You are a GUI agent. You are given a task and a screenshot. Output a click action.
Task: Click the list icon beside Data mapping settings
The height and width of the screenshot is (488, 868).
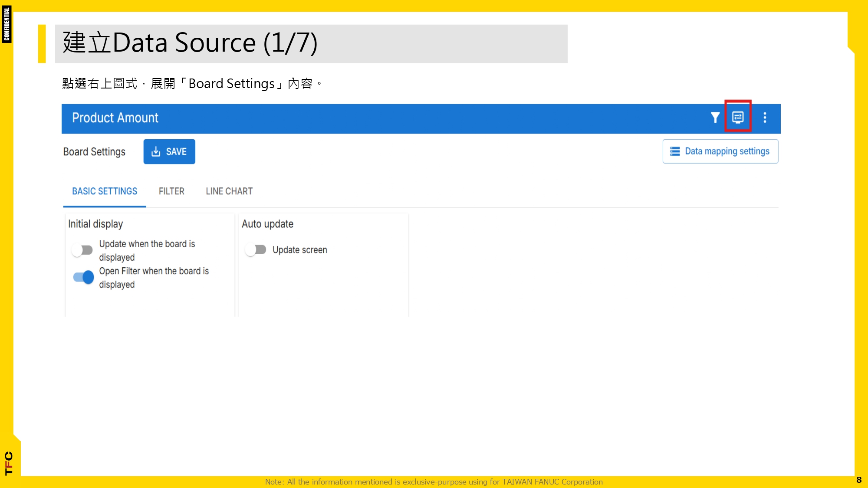[x=675, y=151]
